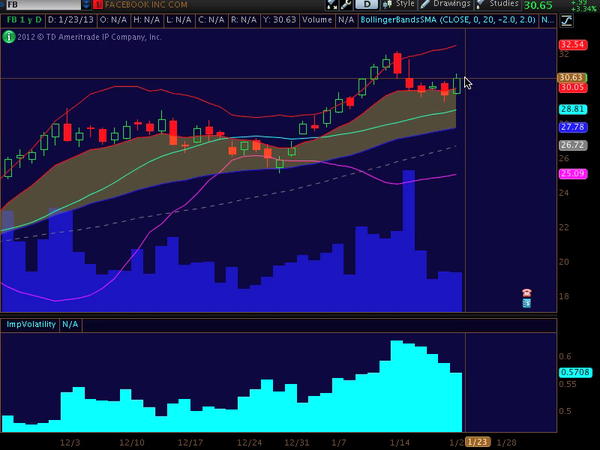Click the 1/28 date on time axis
This screenshot has width=600, height=450.
coord(506,443)
